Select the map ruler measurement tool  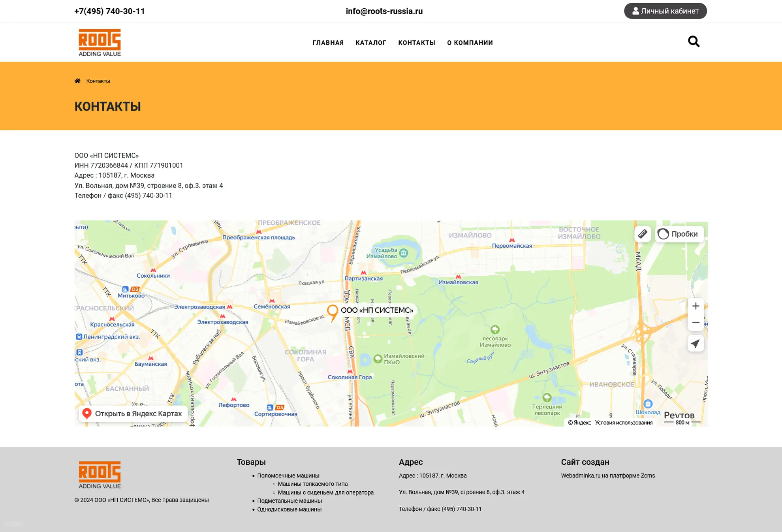click(642, 234)
